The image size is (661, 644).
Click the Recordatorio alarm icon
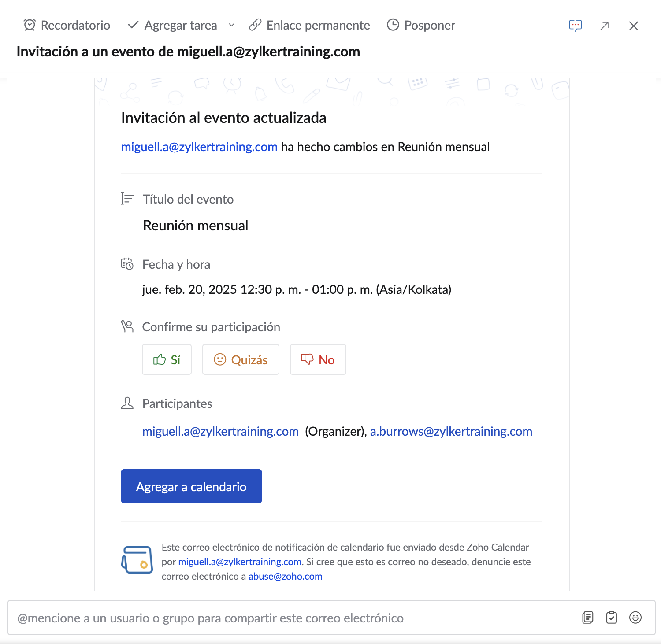click(30, 25)
